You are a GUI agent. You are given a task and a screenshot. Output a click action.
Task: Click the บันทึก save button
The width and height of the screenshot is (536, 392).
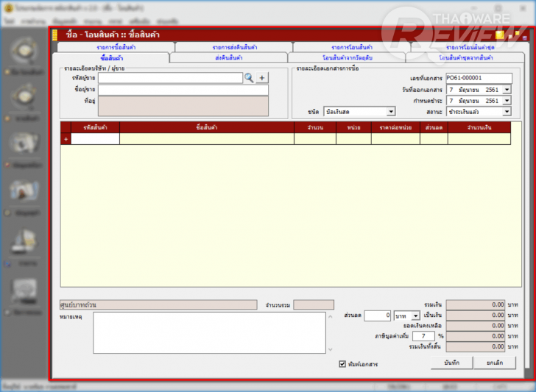452,363
